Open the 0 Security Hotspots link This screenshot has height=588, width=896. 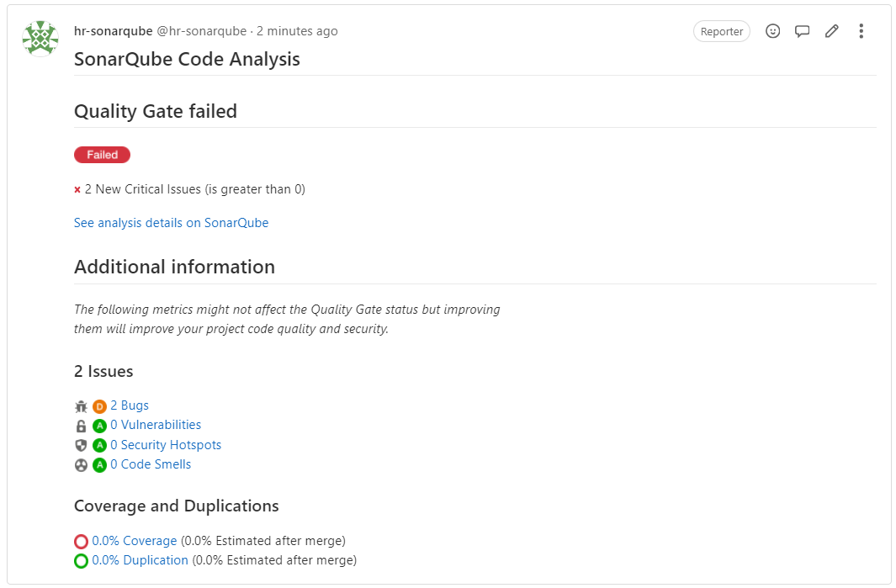pos(166,445)
